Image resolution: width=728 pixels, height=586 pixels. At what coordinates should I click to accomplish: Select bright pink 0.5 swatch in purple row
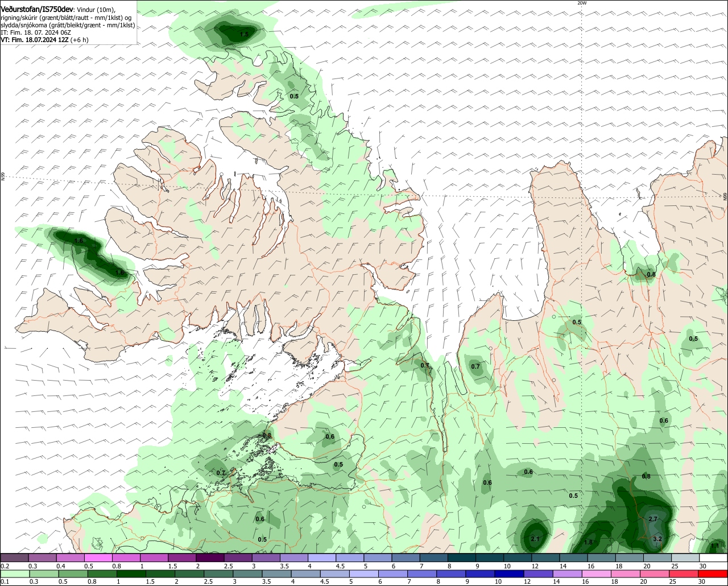(98, 558)
